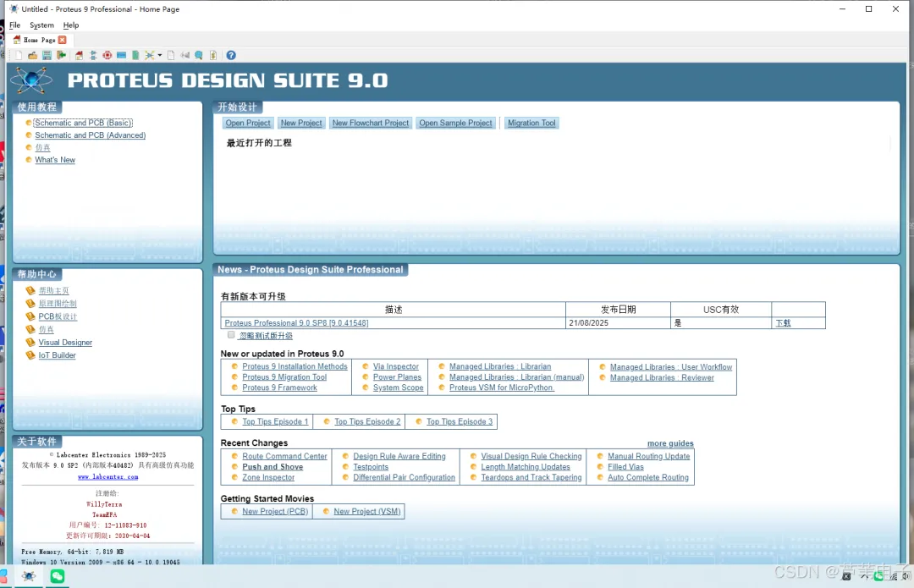Viewport: 914px width, 588px height.
Task: Click the Save Project floppy icon
Action: [x=47, y=55]
